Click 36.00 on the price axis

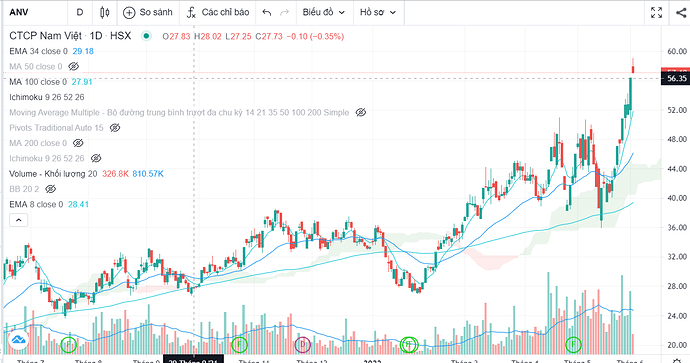(x=677, y=227)
